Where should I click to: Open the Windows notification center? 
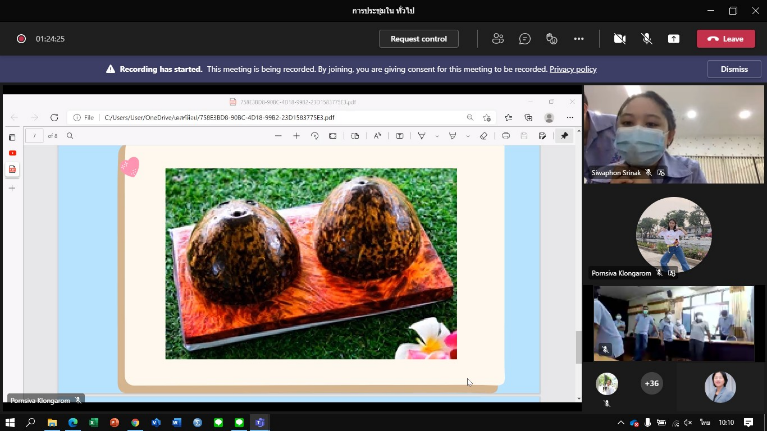(748, 422)
